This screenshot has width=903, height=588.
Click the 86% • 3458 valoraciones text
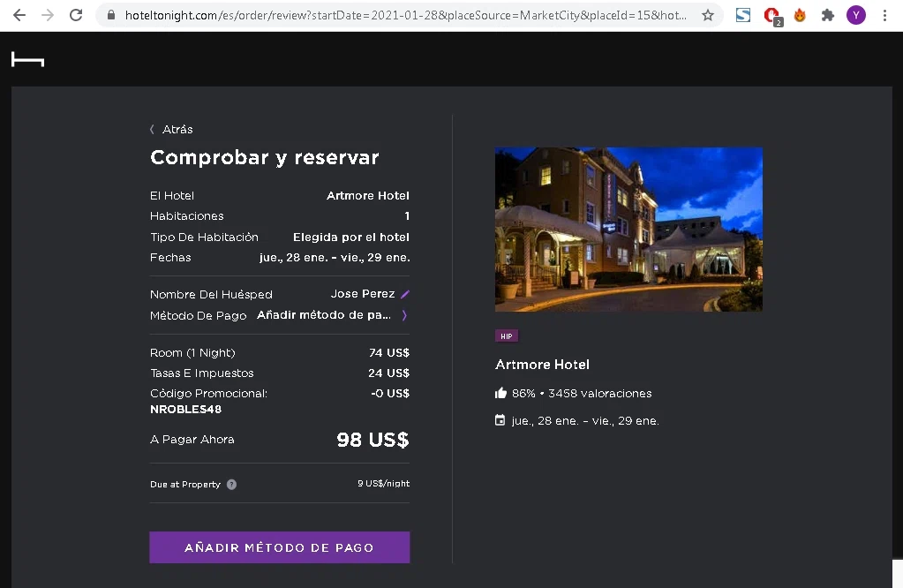[582, 394]
